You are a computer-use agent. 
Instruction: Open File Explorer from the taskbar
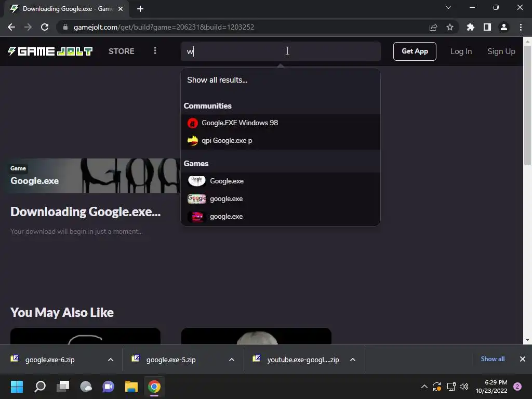point(131,387)
